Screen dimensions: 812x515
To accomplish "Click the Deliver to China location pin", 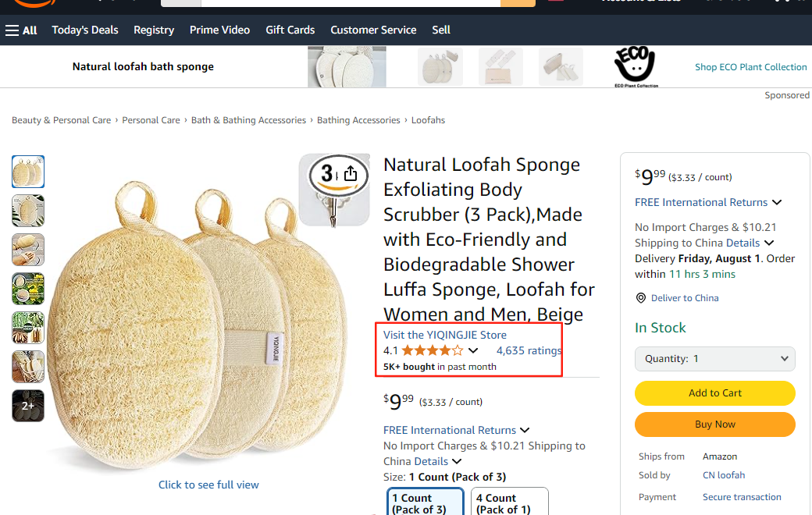I will click(640, 297).
